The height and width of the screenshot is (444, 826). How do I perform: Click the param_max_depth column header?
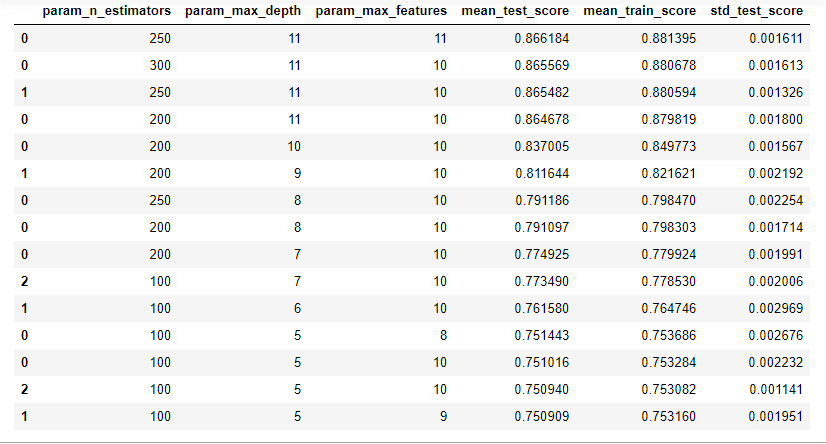point(246,12)
